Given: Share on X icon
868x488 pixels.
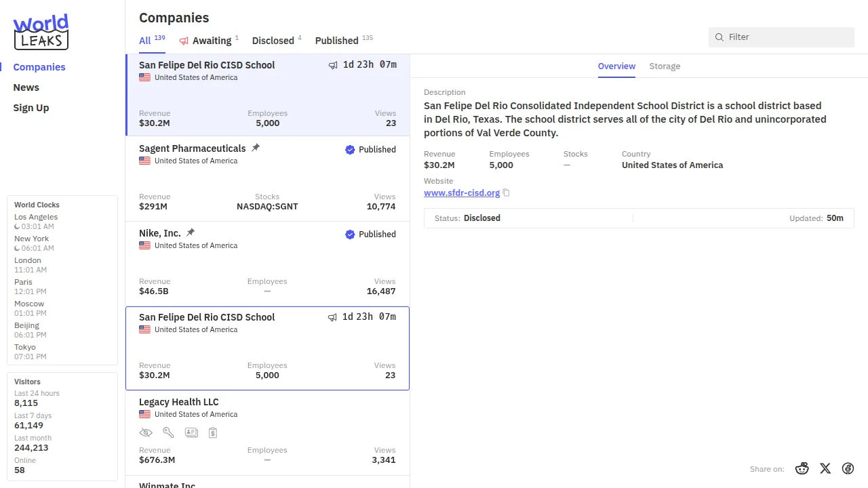Looking at the screenshot, I should [x=825, y=468].
